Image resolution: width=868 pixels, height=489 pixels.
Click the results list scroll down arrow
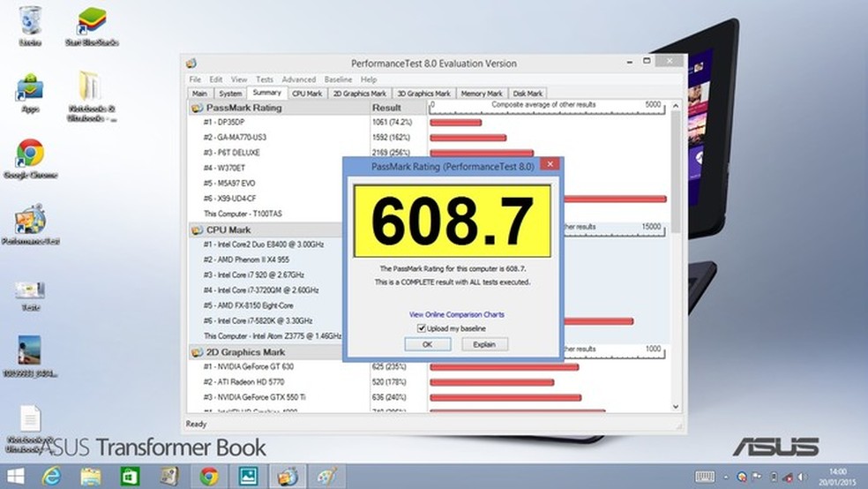(x=677, y=407)
